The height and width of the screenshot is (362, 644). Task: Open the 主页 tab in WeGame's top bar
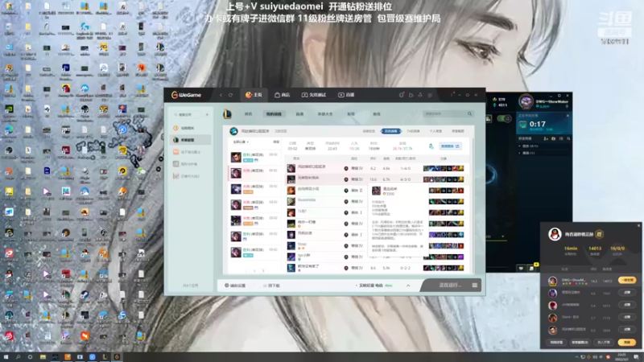254,95
